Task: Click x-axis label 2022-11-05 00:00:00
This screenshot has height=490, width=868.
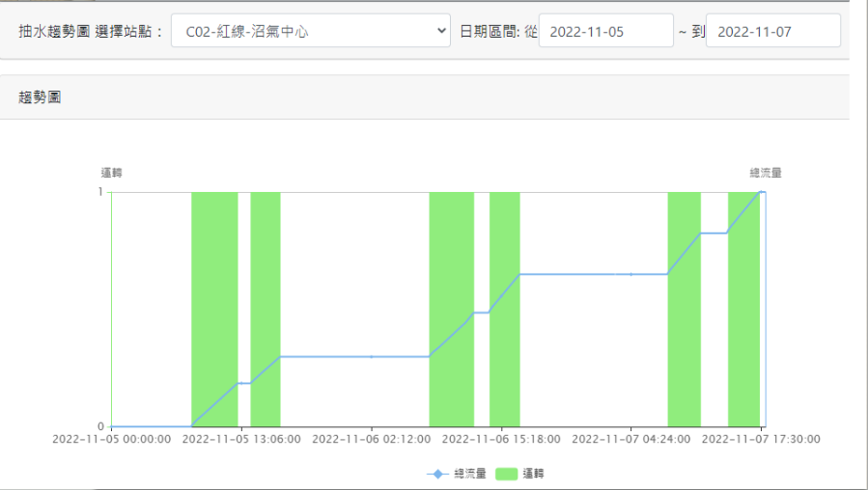Action: [112, 439]
